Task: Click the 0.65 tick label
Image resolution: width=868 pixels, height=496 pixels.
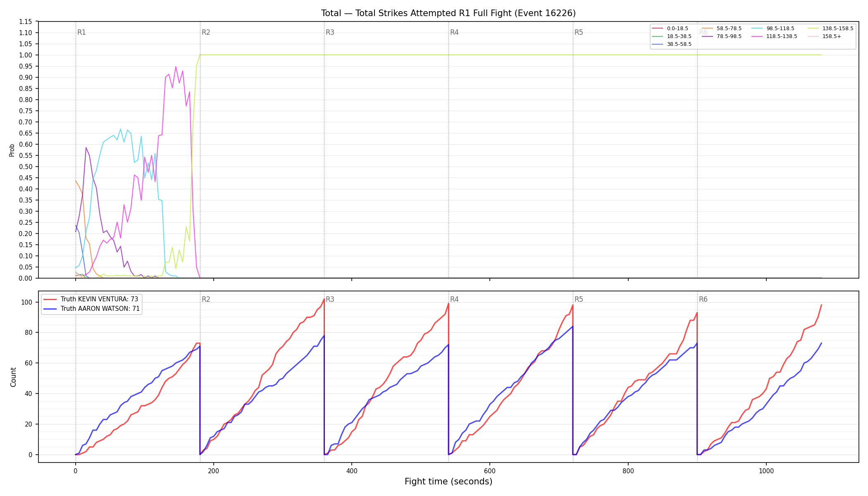Action: tap(26, 133)
